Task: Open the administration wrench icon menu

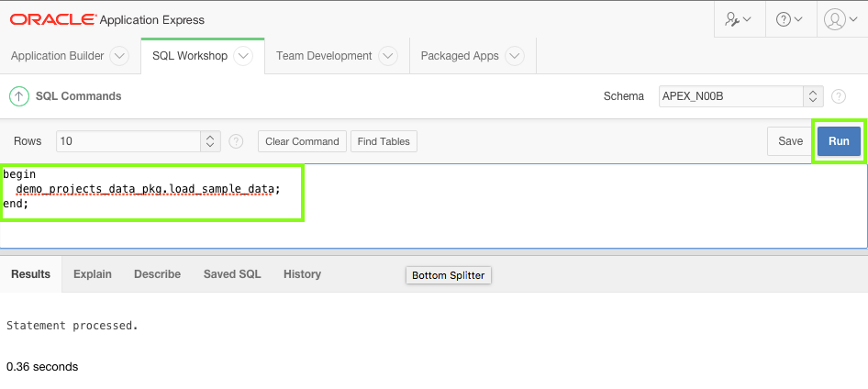Action: pos(739,19)
